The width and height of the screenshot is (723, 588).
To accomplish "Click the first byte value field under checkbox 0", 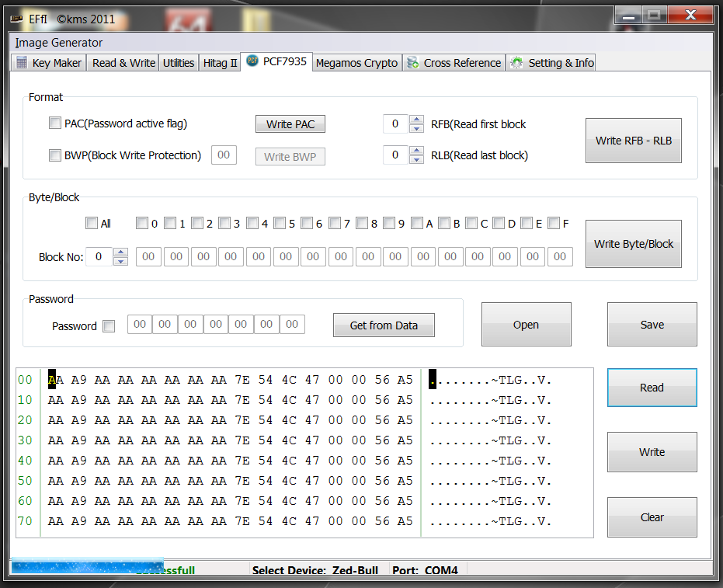I will 148,256.
